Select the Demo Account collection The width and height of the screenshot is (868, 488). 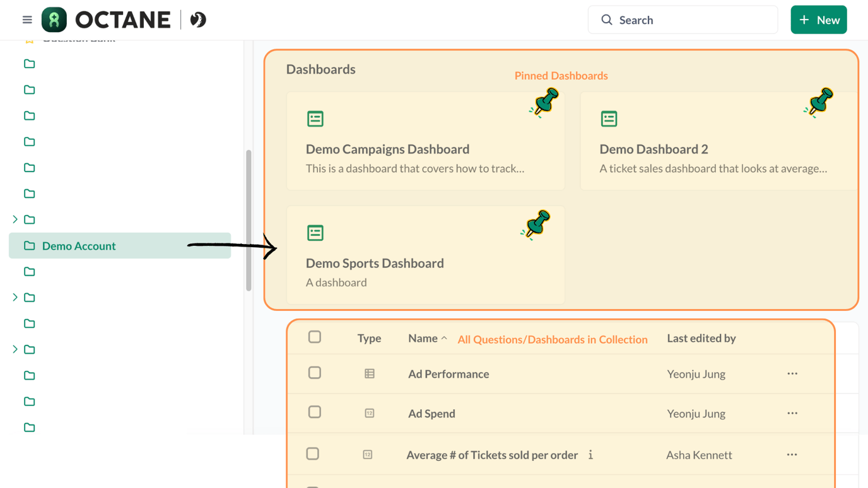79,246
